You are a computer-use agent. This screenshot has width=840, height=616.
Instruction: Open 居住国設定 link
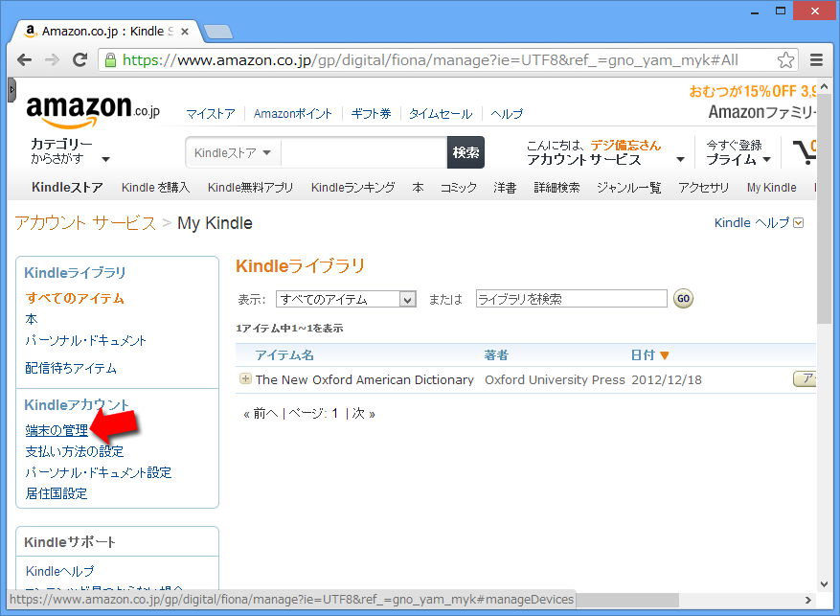click(57, 493)
